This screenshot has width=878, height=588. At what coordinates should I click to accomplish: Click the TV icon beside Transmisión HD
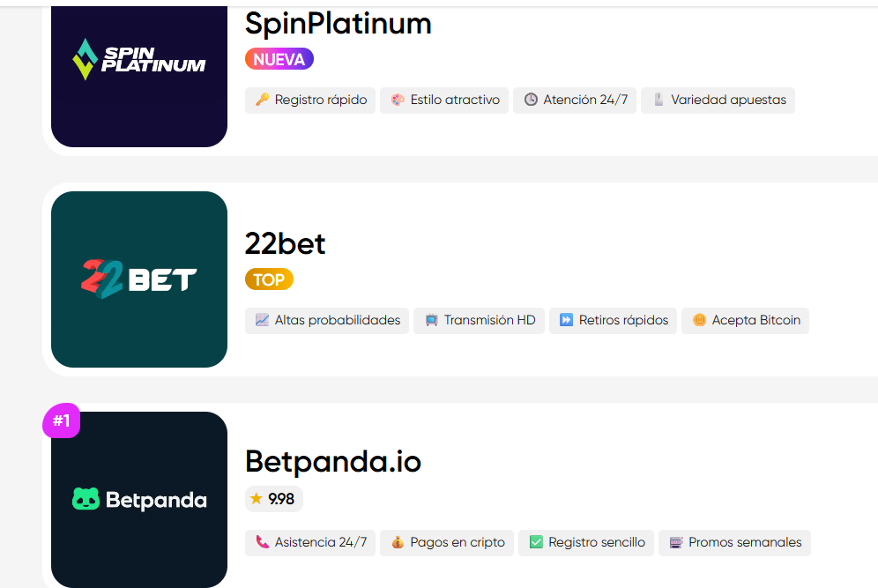(431, 321)
